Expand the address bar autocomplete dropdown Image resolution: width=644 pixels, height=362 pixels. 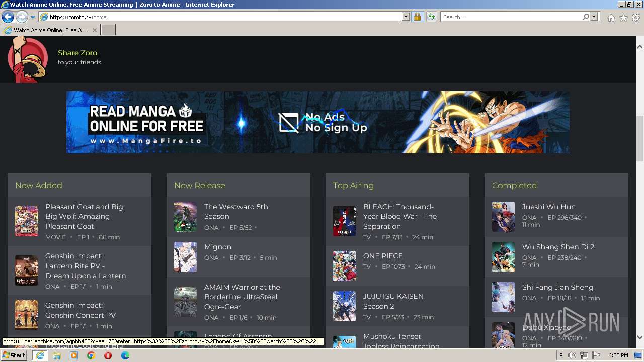coord(406,17)
